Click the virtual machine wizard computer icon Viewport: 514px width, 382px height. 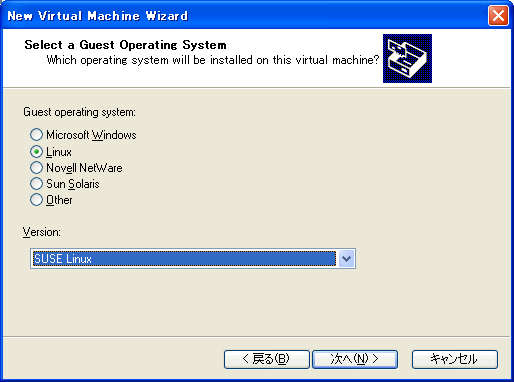[407, 58]
